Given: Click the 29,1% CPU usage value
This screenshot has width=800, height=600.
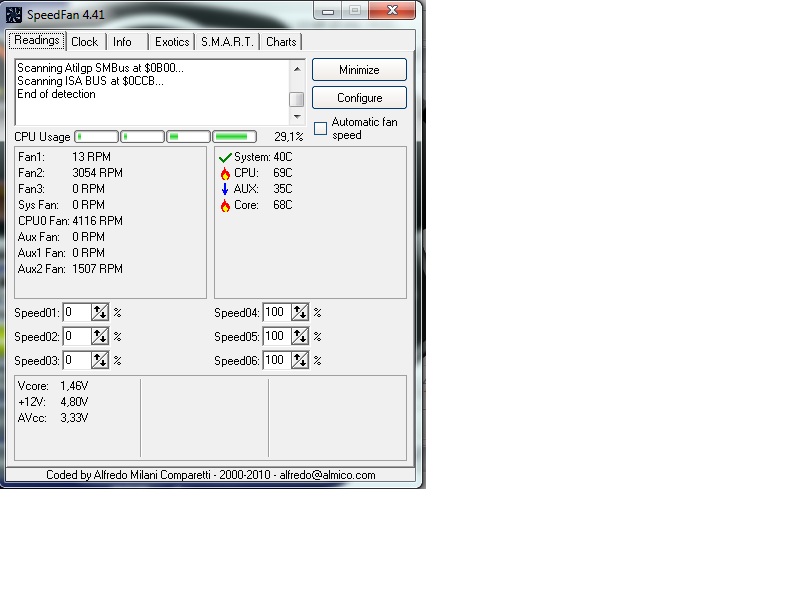Looking at the screenshot, I should coord(288,137).
